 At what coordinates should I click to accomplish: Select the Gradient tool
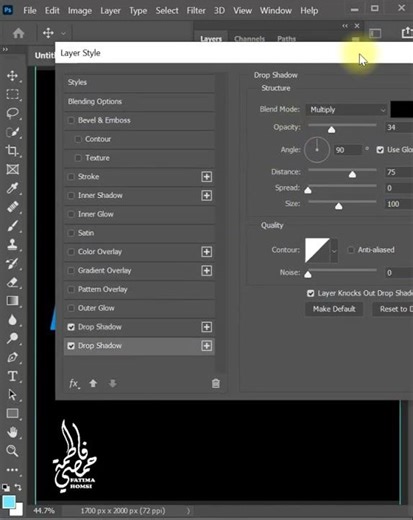[12, 301]
